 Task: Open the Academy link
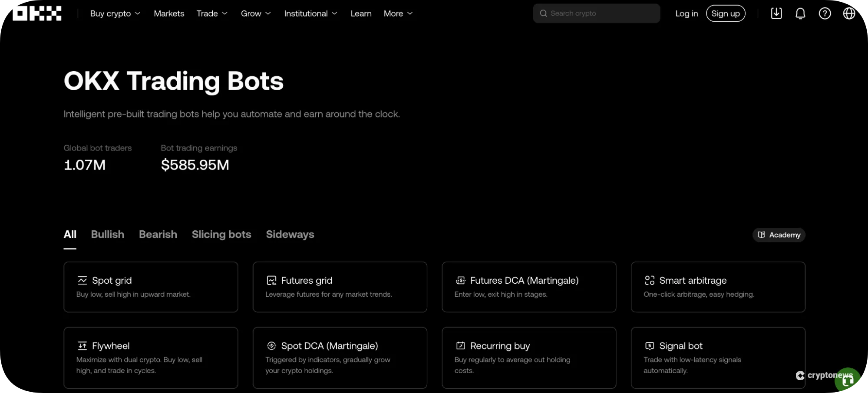[x=779, y=235]
